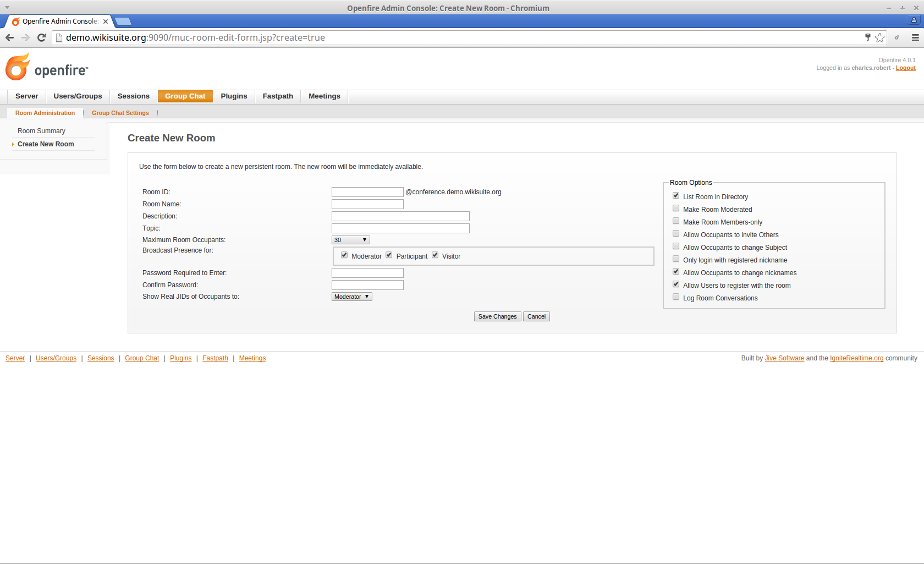Open the Chromium hamburger menu

point(915,37)
